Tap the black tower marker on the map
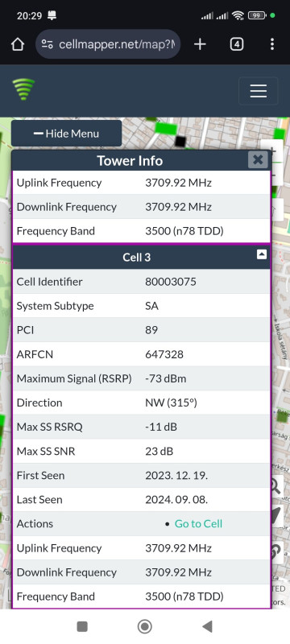The height and width of the screenshot is (644, 290). 180,142
